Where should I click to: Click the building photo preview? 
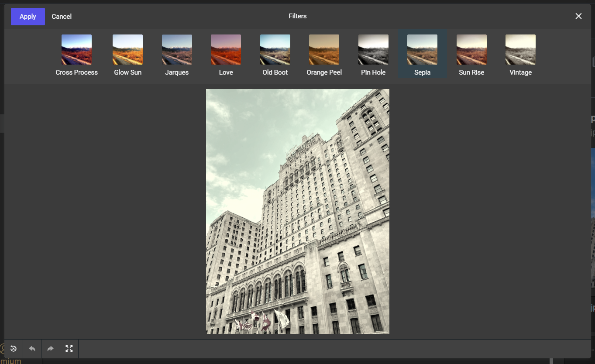click(x=298, y=212)
